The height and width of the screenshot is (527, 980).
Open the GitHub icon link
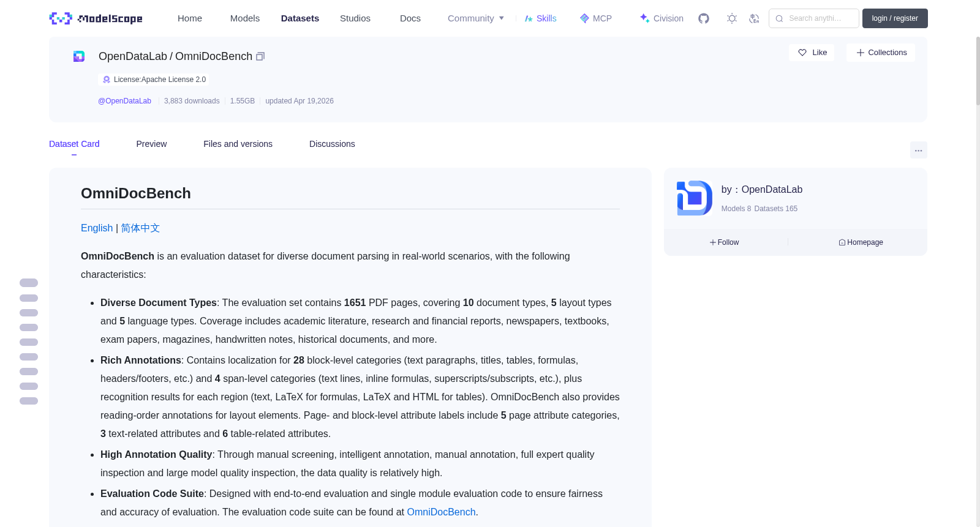point(704,18)
